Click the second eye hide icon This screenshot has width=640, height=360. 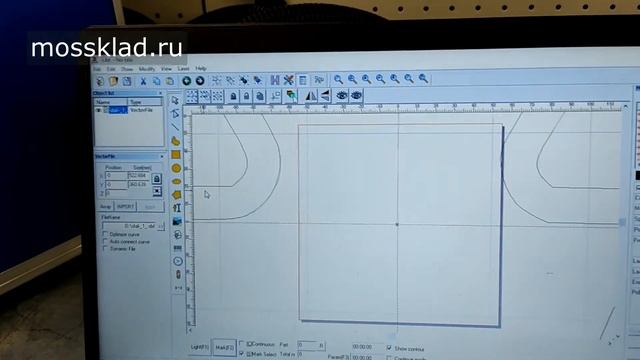click(356, 96)
